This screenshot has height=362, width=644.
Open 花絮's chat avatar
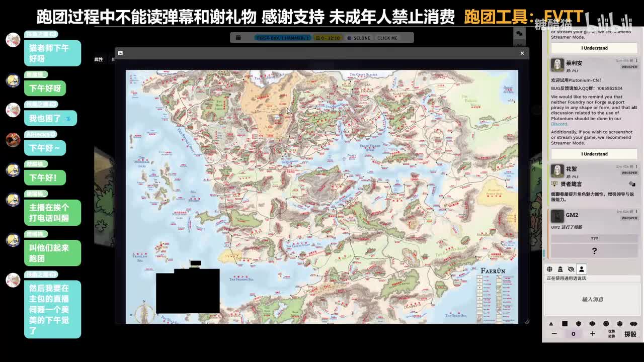[x=557, y=171]
